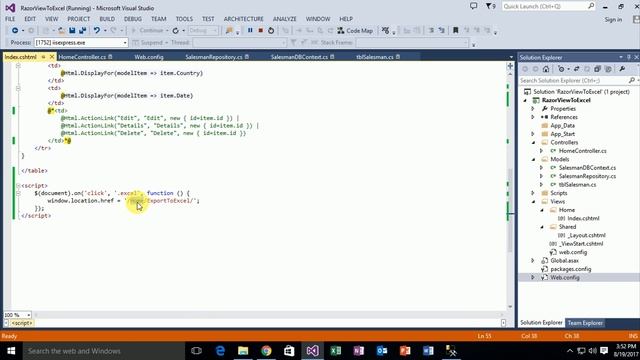Screen dimensions: 640x360
Task: Open Google Chrome from taskbar
Action: [x=266, y=351]
